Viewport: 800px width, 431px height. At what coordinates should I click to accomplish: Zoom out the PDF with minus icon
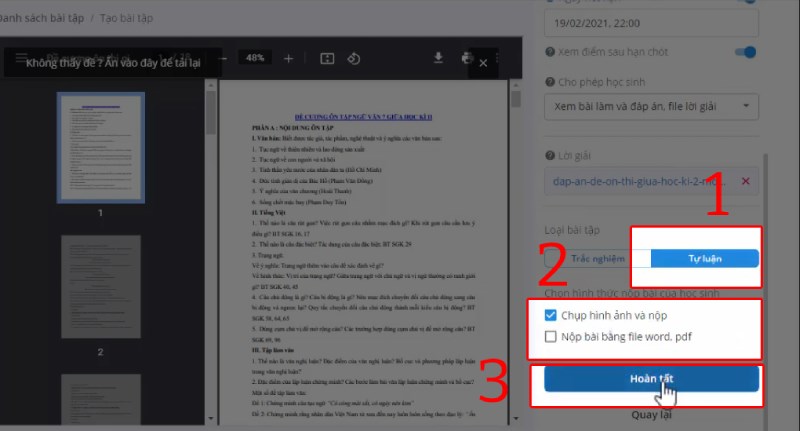coord(223,59)
